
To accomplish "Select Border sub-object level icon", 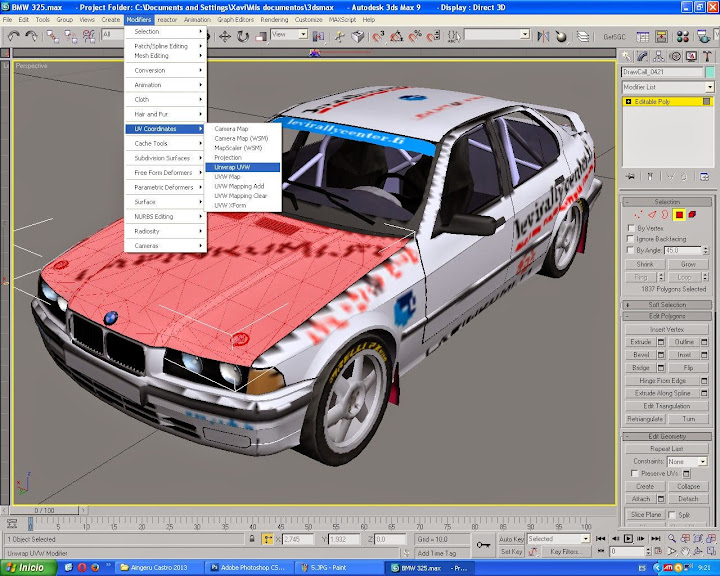I will pos(665,215).
